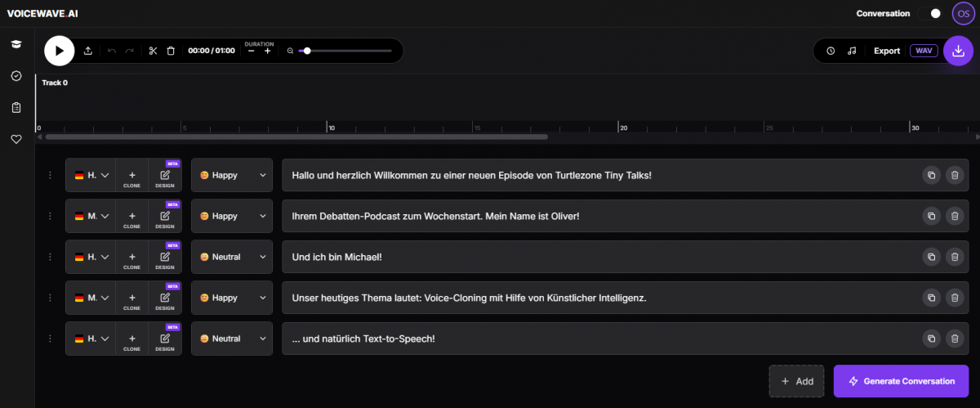Click the zoom out magnifier icon
Image resolution: width=980 pixels, height=408 pixels.
click(x=290, y=51)
